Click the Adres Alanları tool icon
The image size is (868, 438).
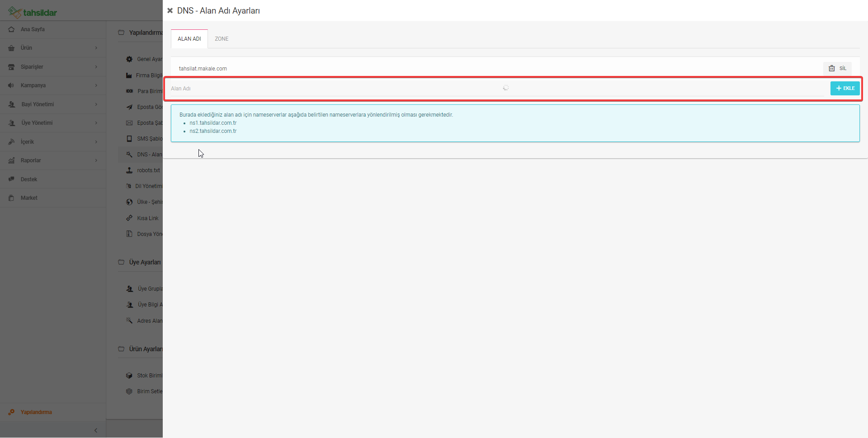click(129, 321)
